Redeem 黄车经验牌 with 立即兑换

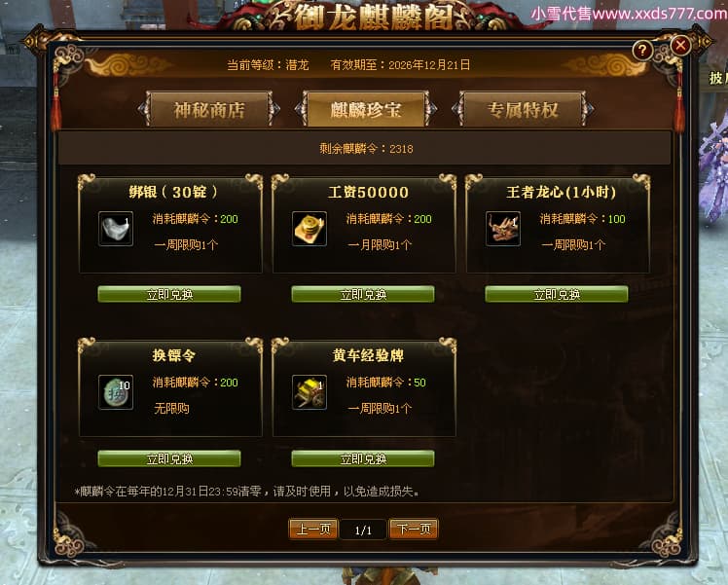(363, 458)
